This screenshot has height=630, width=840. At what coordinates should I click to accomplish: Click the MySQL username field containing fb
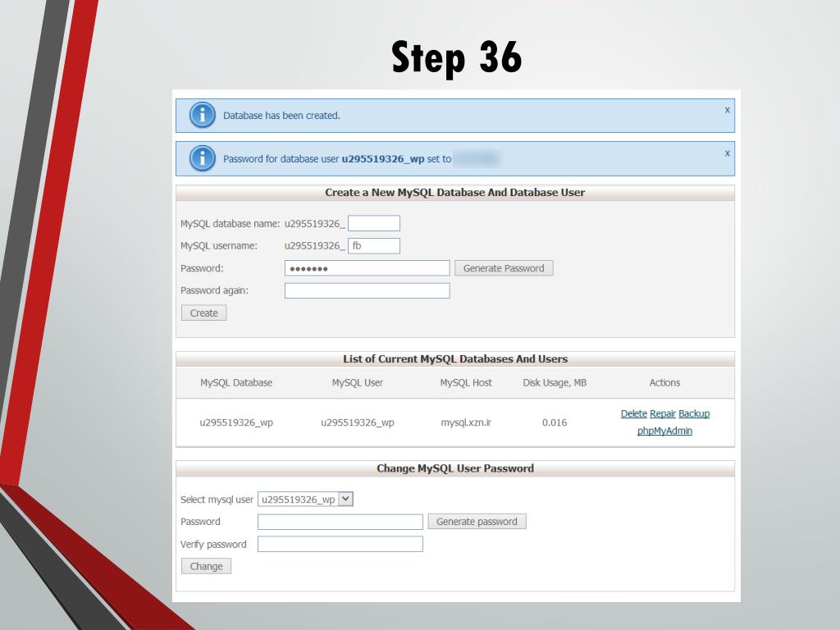click(x=374, y=246)
